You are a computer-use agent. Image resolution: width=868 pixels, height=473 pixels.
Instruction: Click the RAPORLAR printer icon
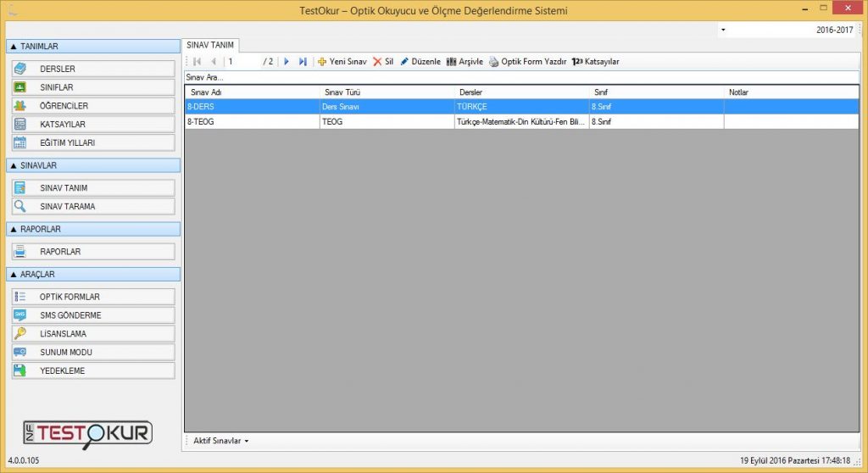tap(20, 252)
